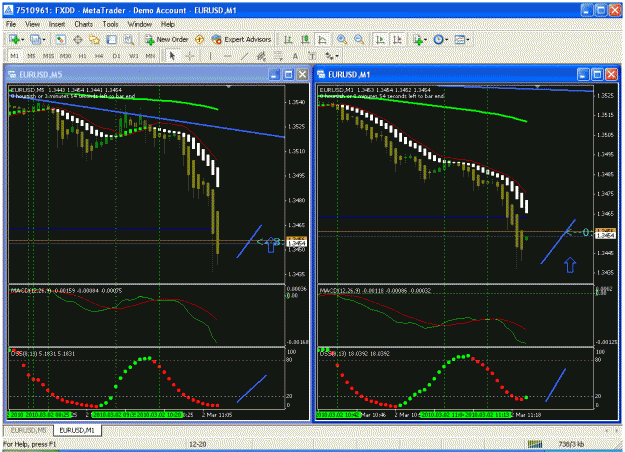This screenshot has height=452, width=625.
Task: Pick the trendline drawing tool
Action: (244, 56)
